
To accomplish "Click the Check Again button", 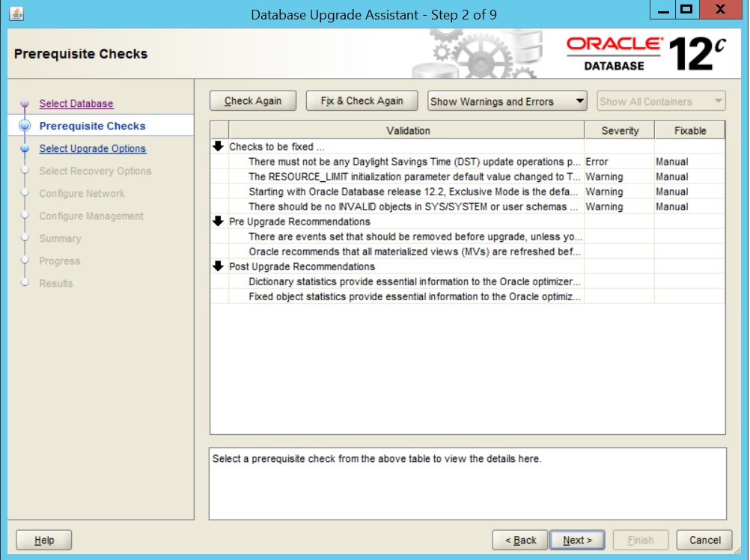I will coord(253,101).
